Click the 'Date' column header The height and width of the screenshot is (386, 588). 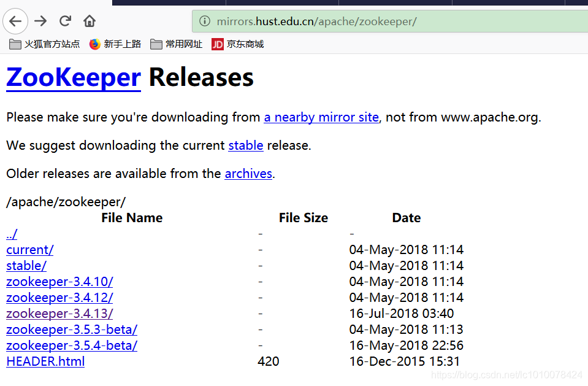tap(407, 218)
